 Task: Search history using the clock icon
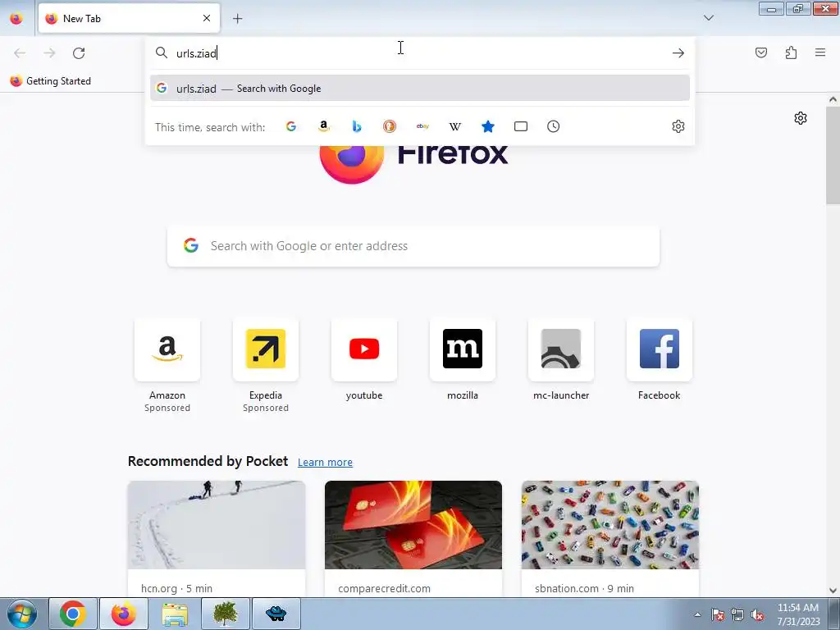pos(554,126)
